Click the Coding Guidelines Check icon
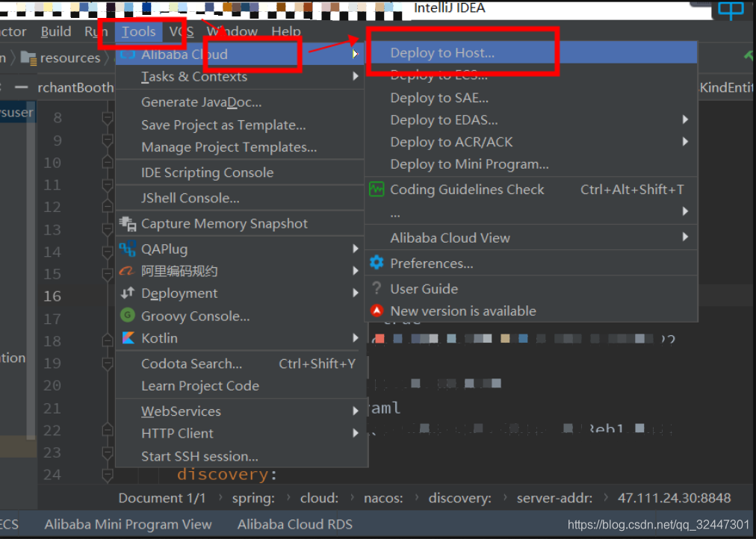 (377, 190)
